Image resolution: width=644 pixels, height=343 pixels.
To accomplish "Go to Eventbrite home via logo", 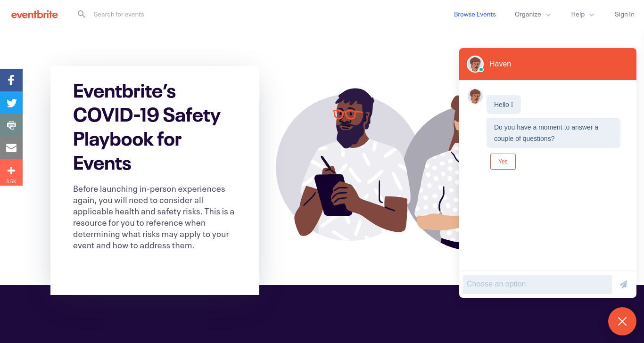I will click(34, 14).
